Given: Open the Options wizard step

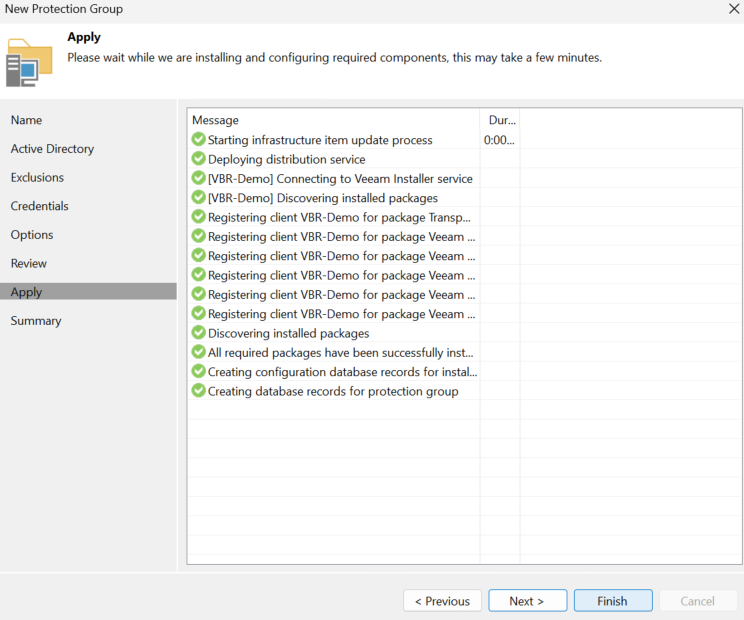Looking at the screenshot, I should point(32,235).
